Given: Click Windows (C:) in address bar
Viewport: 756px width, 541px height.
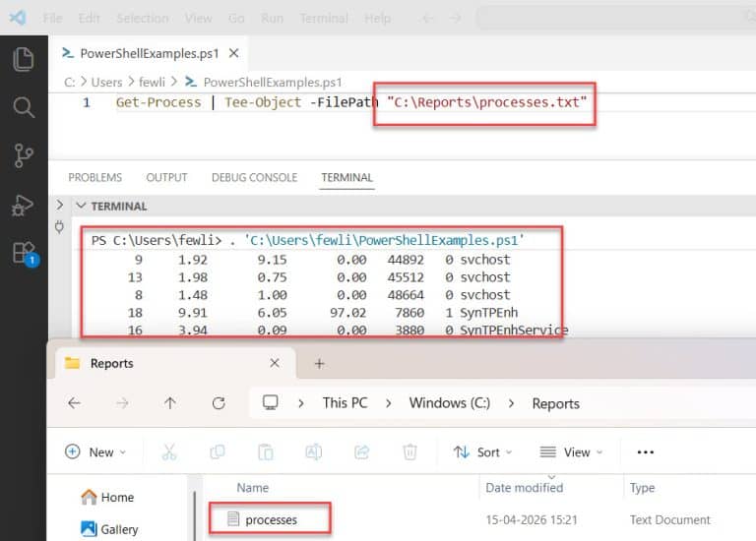Looking at the screenshot, I should (449, 402).
